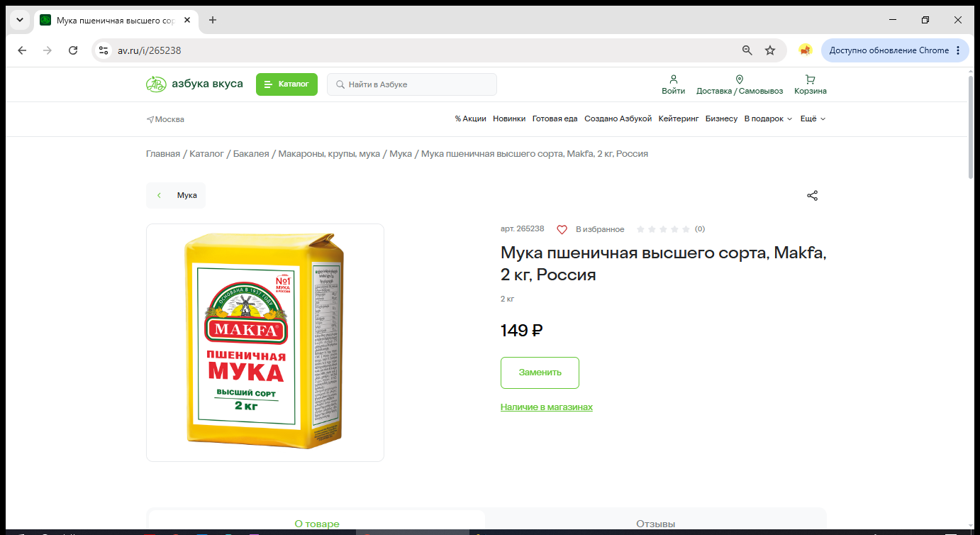
Task: Open Доставка / Самовывоз location pin
Action: (740, 84)
